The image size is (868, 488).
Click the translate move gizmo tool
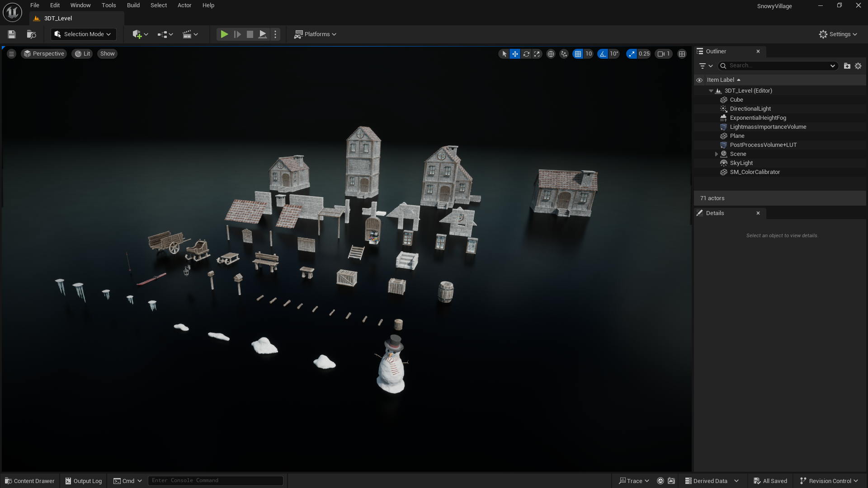coord(515,54)
